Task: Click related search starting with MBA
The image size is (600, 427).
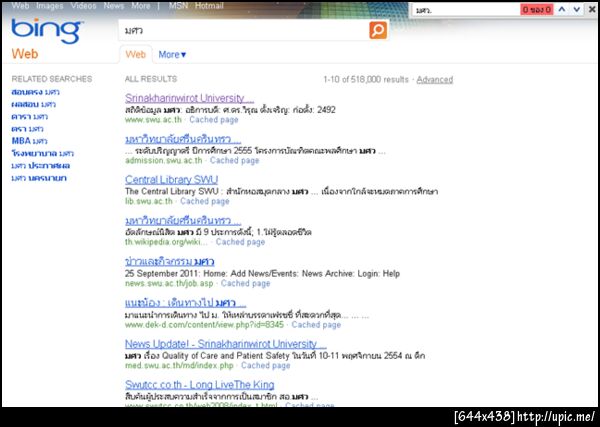Action: 29,141
